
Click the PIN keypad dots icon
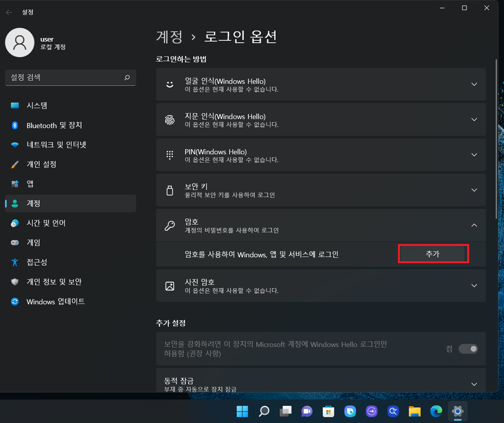tap(170, 155)
